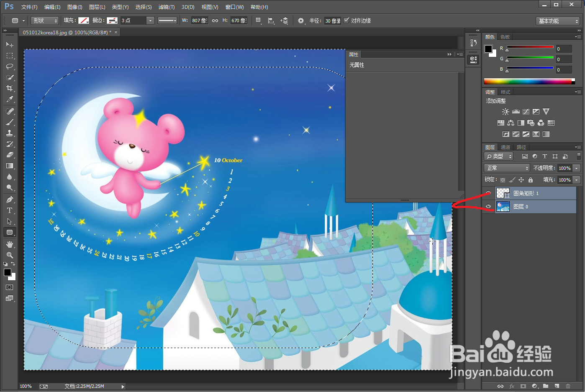585x392 pixels.
Task: Click the link layers icon at panel bottom
Action: (500, 386)
